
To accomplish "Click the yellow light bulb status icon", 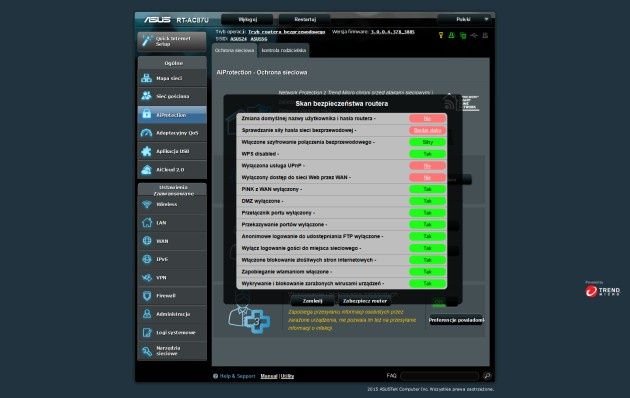I will pyautogui.click(x=441, y=35).
